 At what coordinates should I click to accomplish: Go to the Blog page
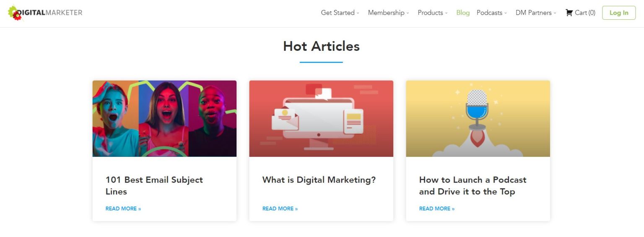coord(463,13)
